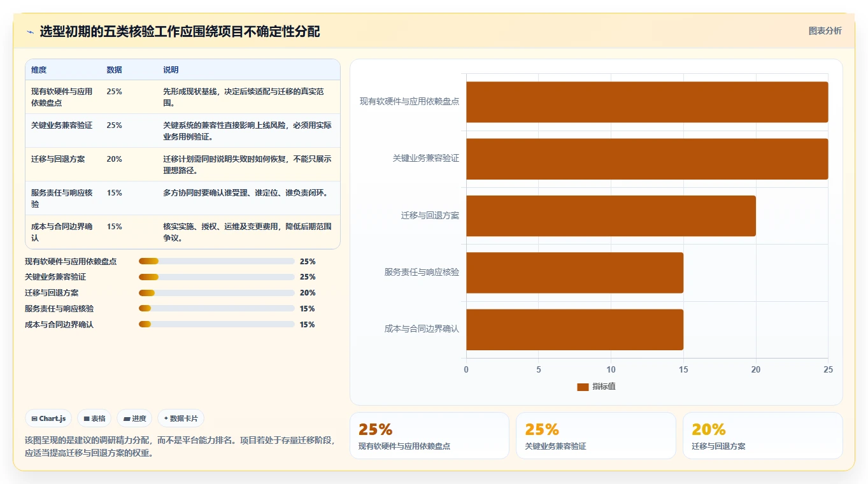This screenshot has height=484, width=868.
Task: Click the 维度 table column header
Action: pyautogui.click(x=39, y=70)
